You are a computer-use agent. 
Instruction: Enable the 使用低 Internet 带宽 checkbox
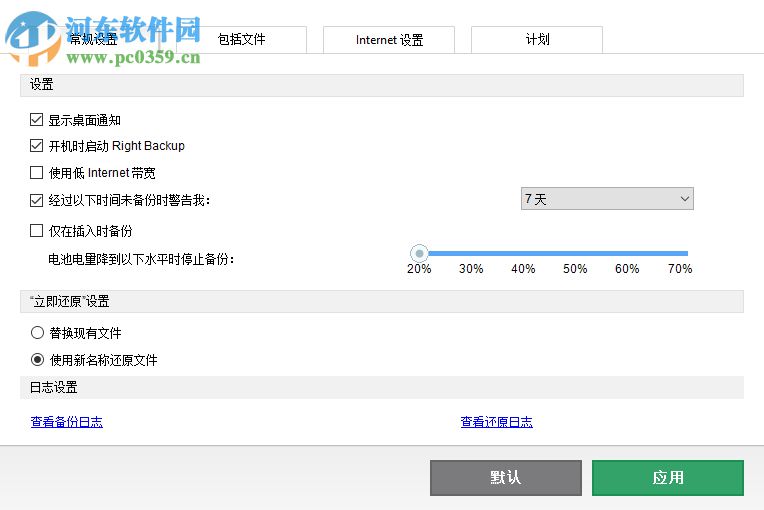click(37, 173)
